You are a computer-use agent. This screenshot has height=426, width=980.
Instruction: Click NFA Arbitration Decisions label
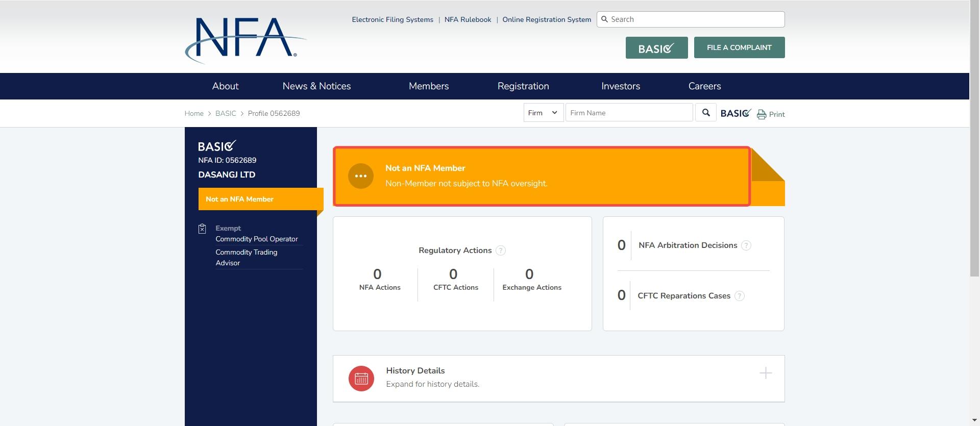[x=688, y=245]
